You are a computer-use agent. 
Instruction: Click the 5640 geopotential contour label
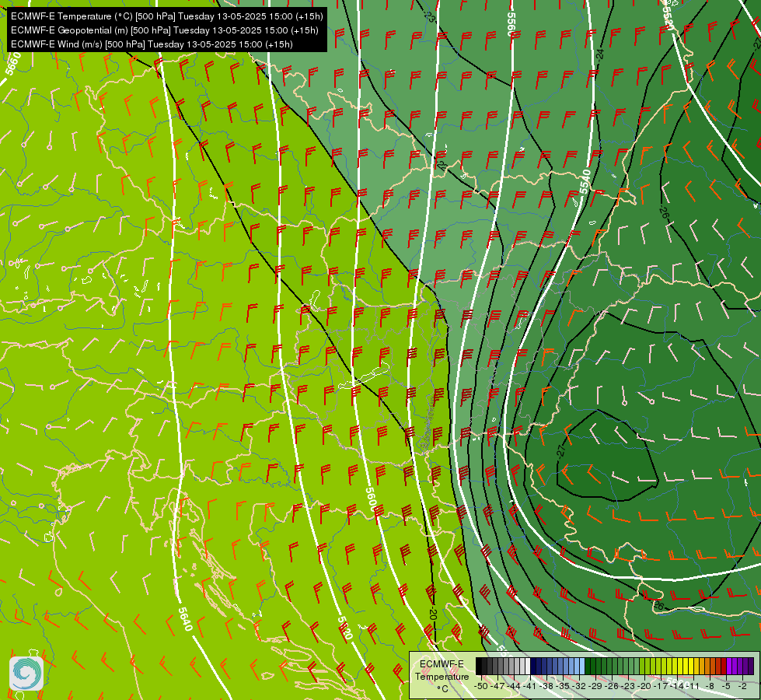point(185,618)
